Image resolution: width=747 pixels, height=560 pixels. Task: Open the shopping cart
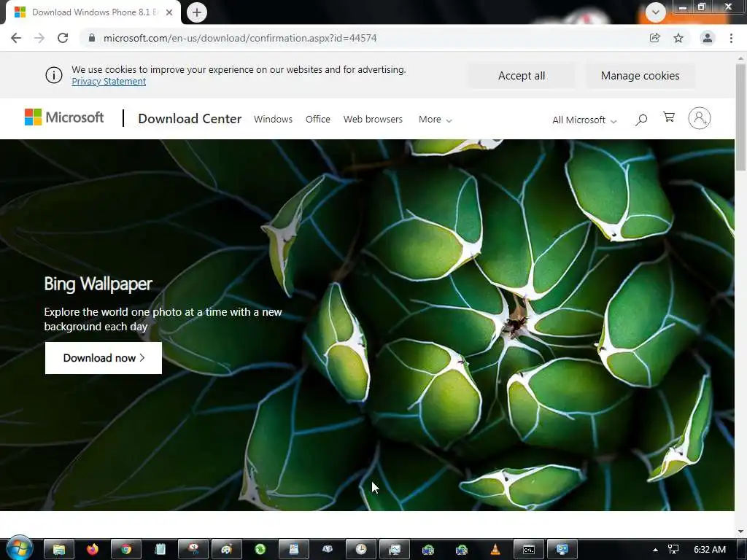point(669,117)
